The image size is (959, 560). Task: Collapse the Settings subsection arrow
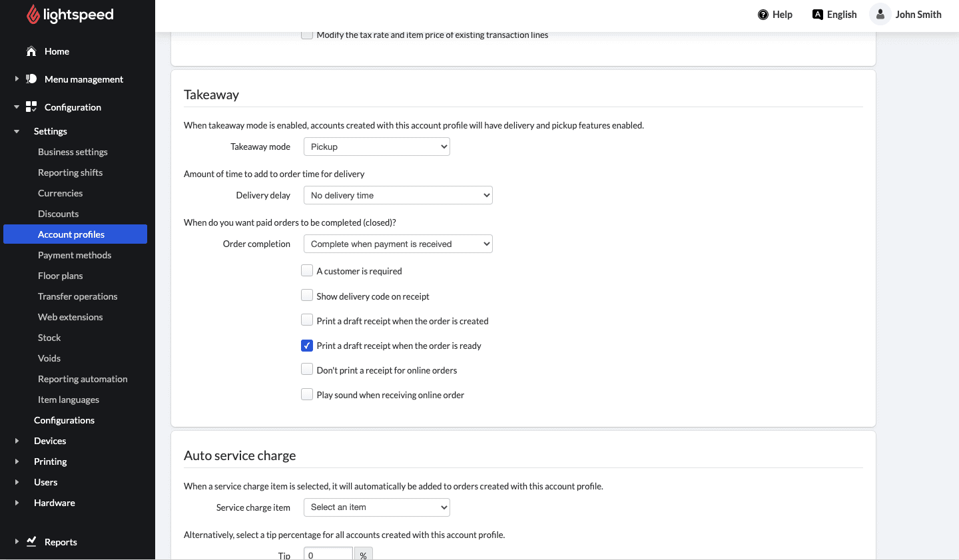click(17, 131)
